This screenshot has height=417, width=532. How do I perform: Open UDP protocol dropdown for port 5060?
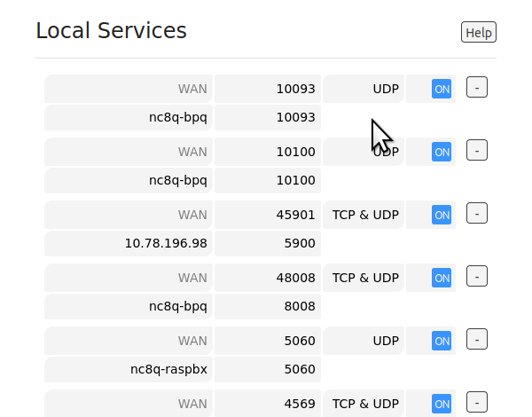pos(364,341)
